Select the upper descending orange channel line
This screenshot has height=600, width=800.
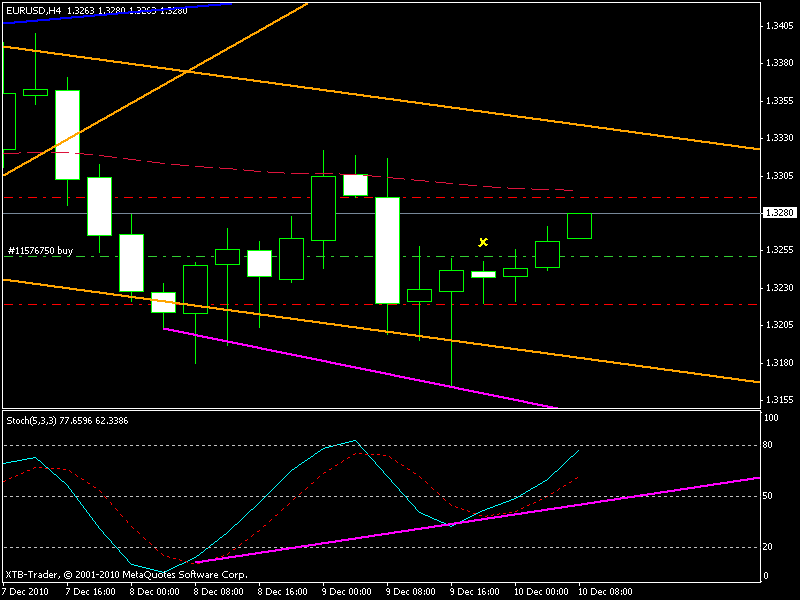(382, 98)
